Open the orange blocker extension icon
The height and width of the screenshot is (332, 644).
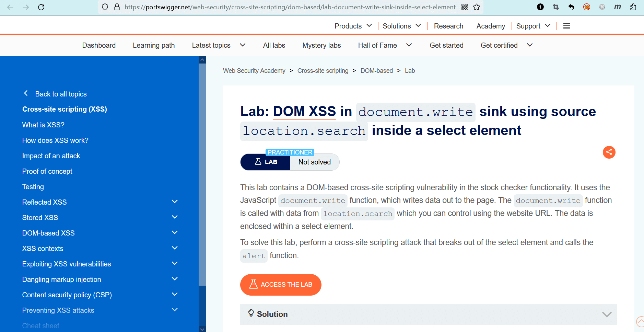click(x=587, y=7)
